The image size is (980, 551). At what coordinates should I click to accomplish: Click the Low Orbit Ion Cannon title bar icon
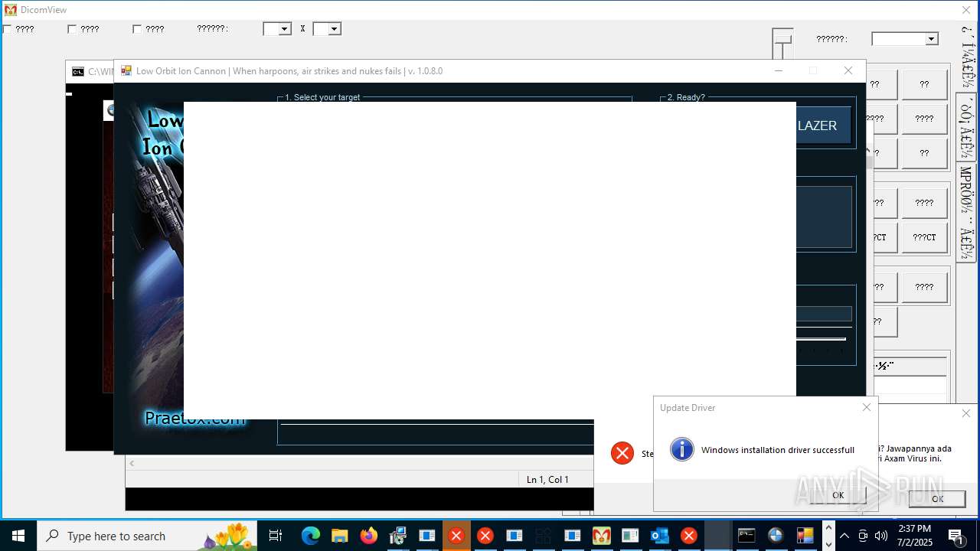tap(126, 70)
